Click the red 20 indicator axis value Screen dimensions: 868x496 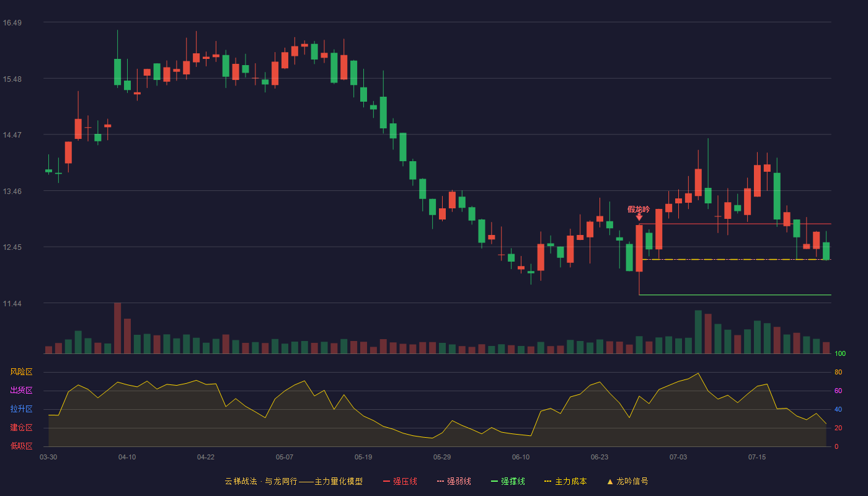[838, 428]
